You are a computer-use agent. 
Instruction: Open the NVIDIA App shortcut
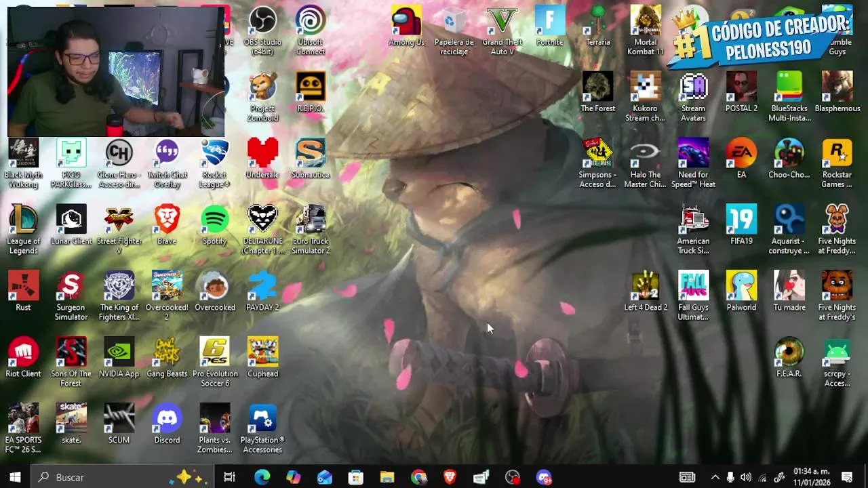coord(119,358)
